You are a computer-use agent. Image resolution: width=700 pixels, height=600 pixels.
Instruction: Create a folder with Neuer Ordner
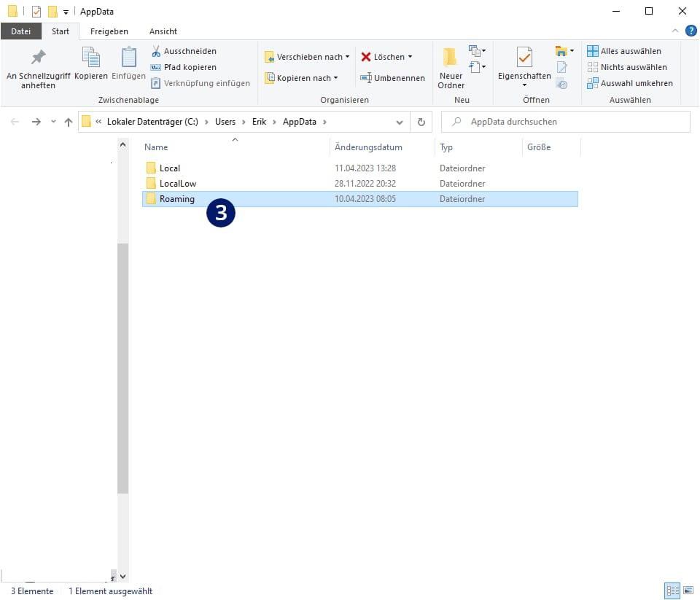click(451, 69)
